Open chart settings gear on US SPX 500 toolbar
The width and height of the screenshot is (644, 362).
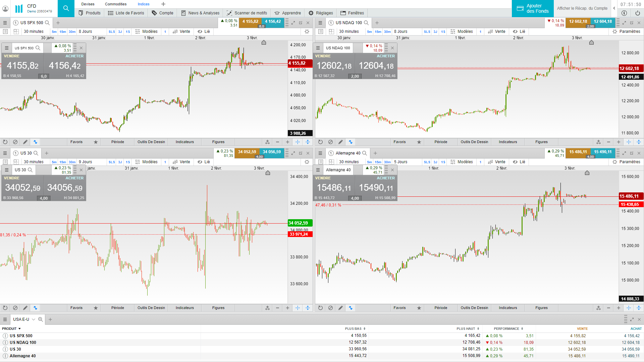[x=307, y=32]
